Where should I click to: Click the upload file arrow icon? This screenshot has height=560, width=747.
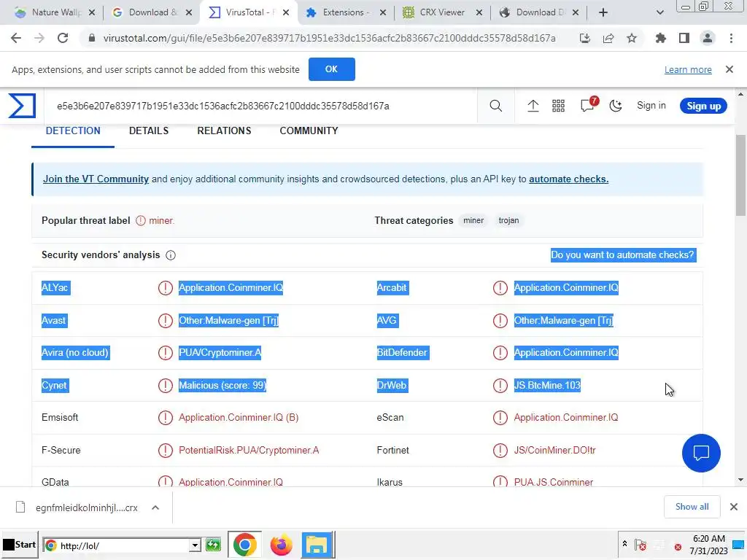(x=533, y=106)
